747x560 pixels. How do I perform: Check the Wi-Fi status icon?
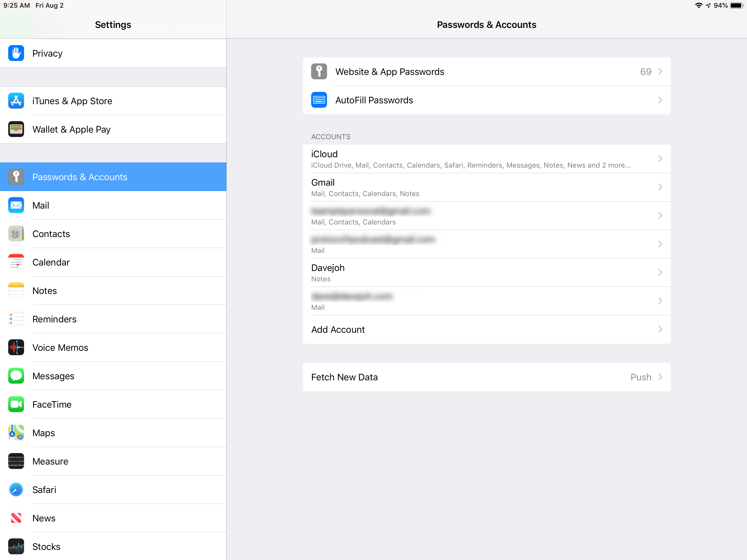698,5
